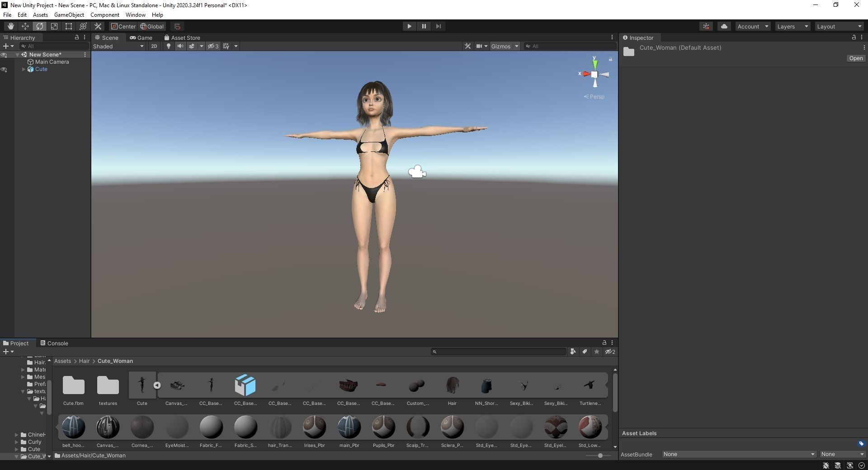Toggle scene effects (skybox, fog)

coord(192,46)
